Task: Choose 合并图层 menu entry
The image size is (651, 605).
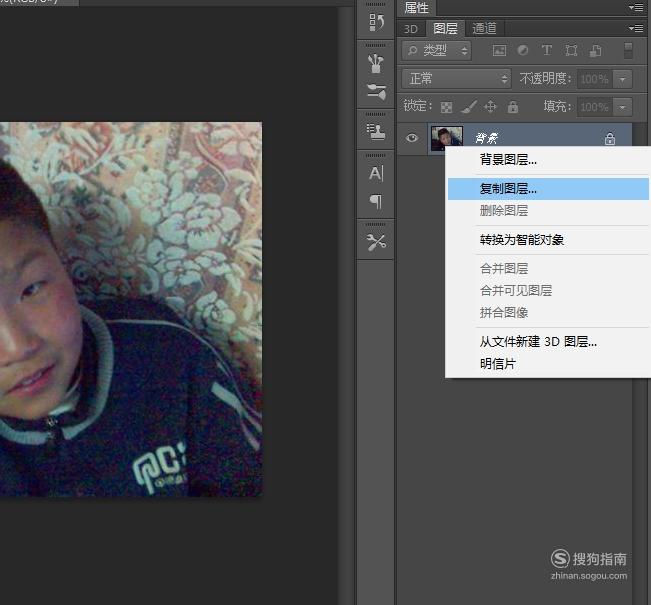Action: [548, 269]
